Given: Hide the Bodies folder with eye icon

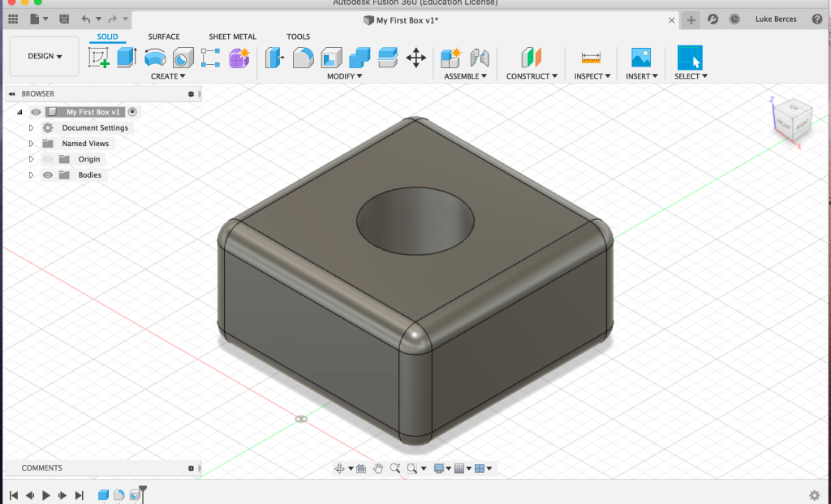Looking at the screenshot, I should point(48,175).
